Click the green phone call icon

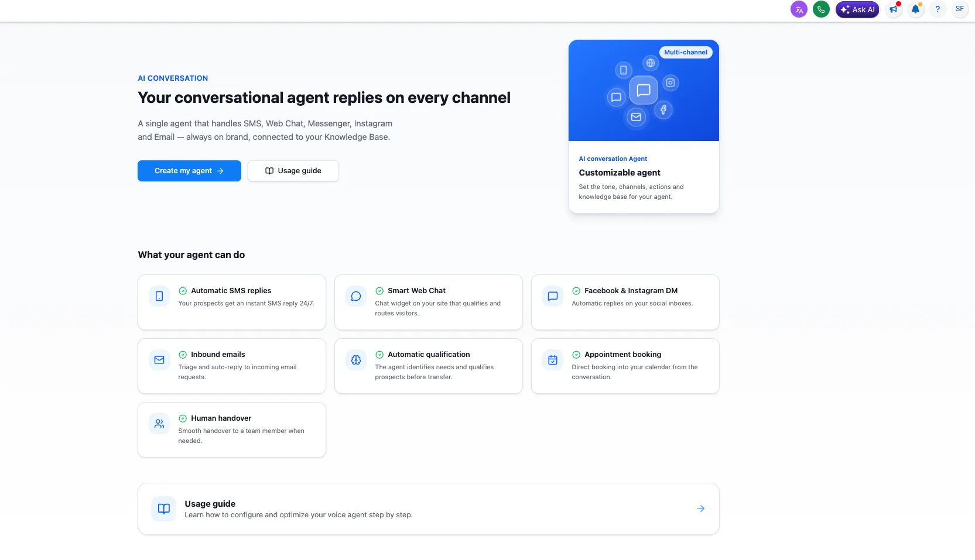coord(821,9)
